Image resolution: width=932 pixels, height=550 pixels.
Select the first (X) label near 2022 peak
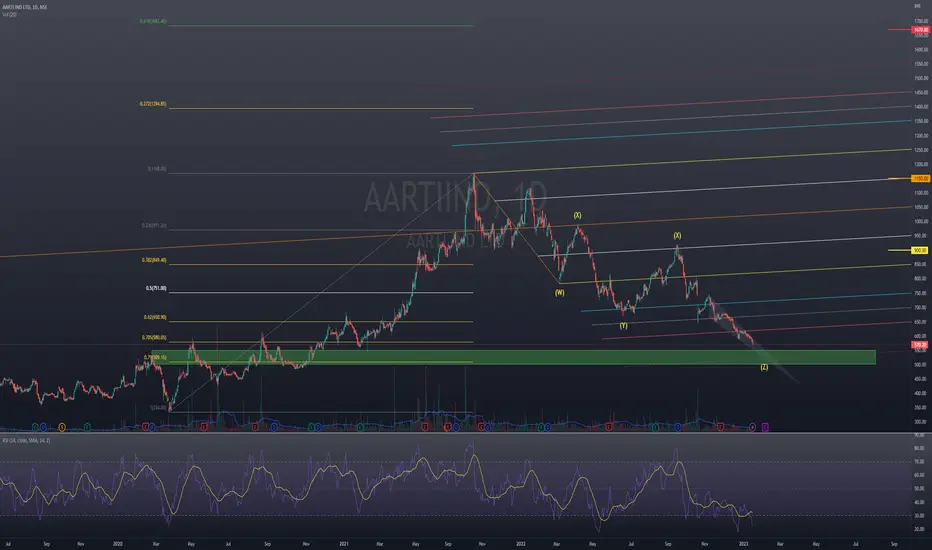(x=577, y=215)
